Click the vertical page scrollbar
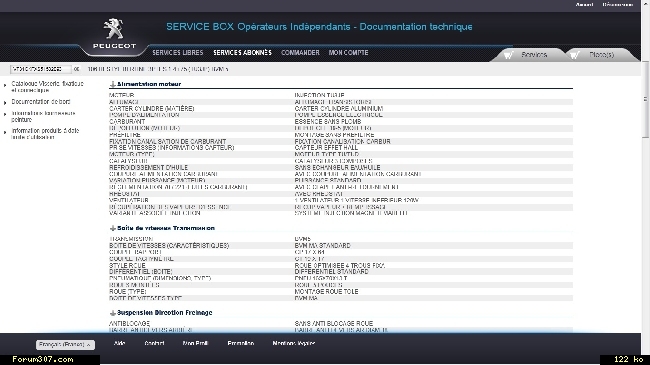This screenshot has width=650, height=365. point(645,100)
